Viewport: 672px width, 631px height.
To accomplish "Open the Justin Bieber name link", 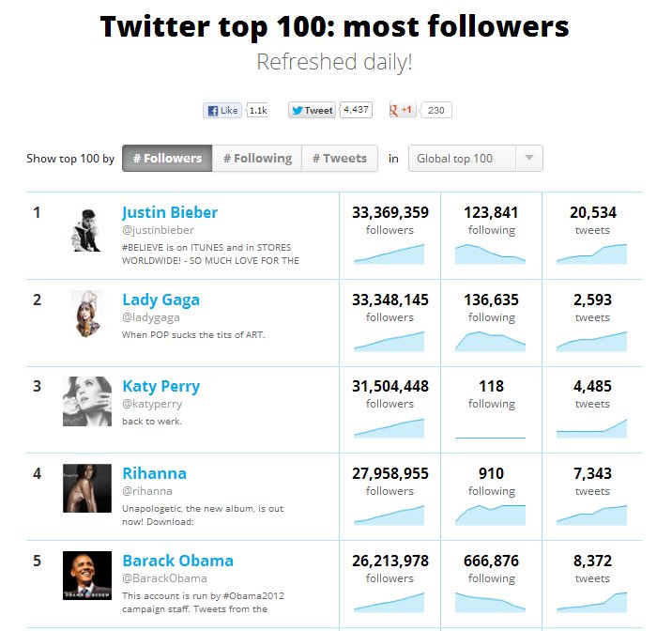I will 170,212.
